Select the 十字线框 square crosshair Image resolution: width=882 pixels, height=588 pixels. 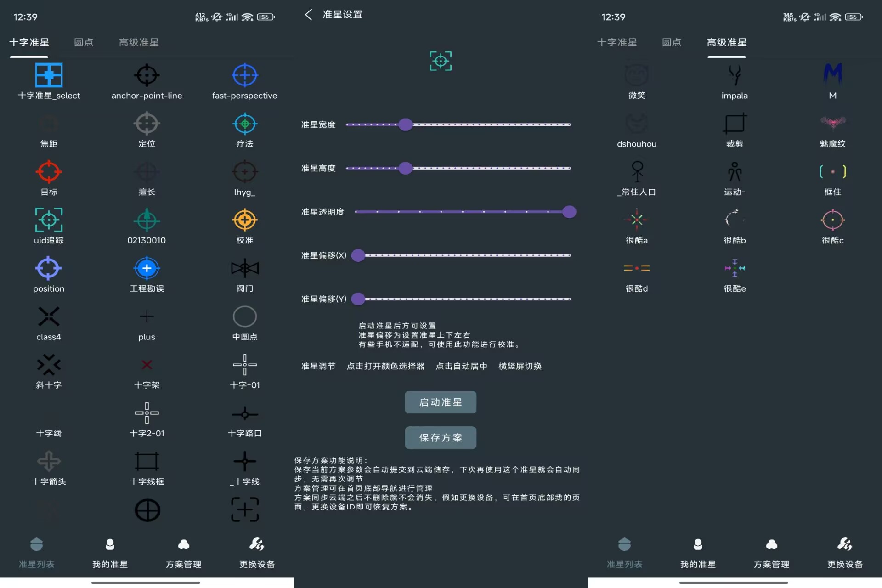[147, 461]
